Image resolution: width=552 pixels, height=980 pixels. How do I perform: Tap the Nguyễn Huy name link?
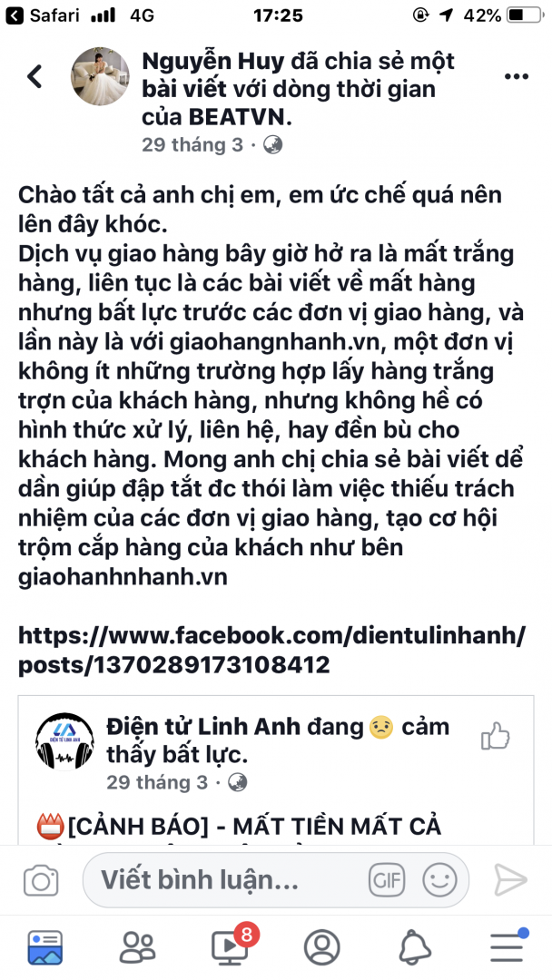[x=213, y=62]
